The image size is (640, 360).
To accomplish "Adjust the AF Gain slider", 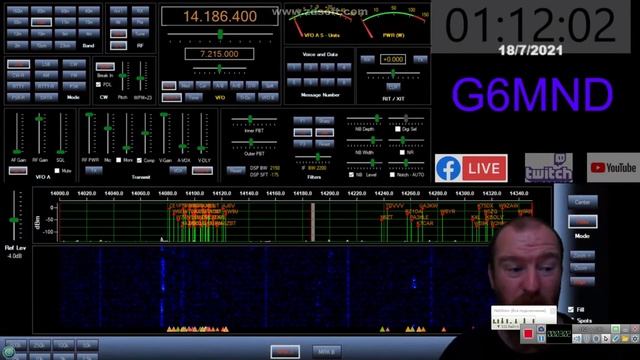I will click(17, 133).
